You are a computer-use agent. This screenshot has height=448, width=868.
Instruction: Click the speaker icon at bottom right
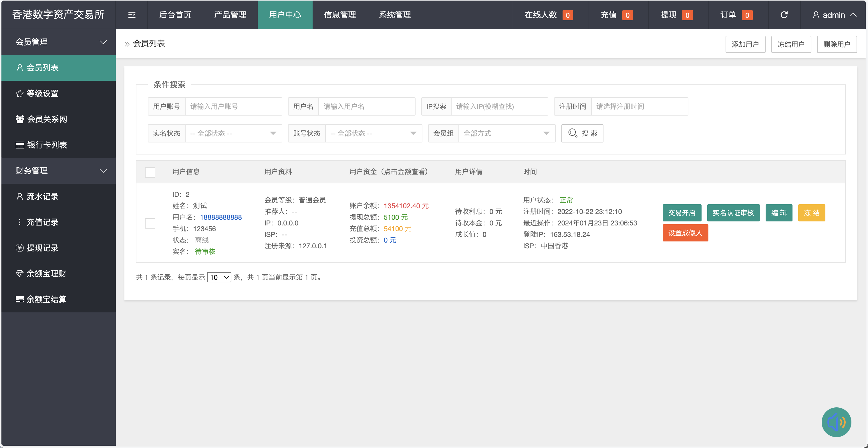pos(836,422)
